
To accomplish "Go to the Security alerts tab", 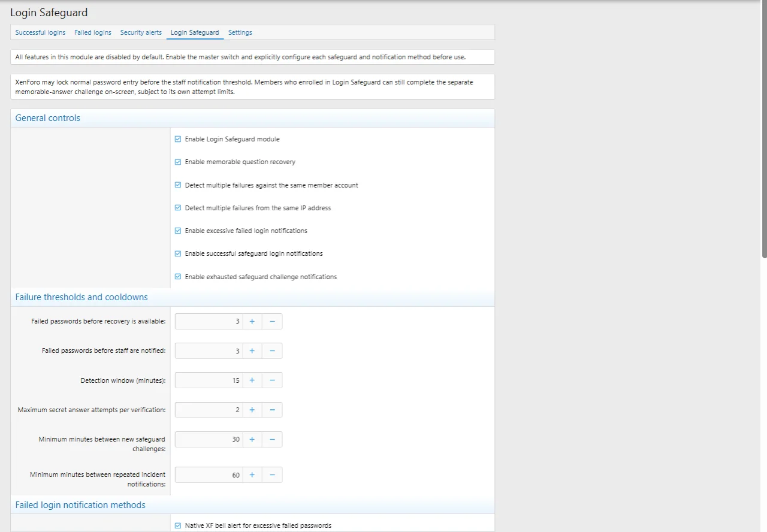I will (x=141, y=32).
